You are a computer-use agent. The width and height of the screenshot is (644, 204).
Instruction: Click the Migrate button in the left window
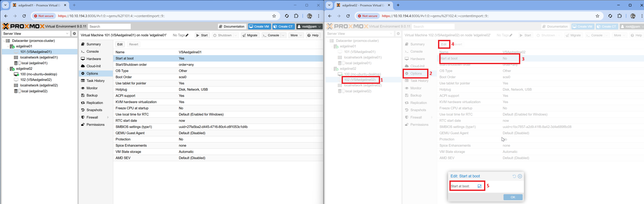click(x=250, y=35)
